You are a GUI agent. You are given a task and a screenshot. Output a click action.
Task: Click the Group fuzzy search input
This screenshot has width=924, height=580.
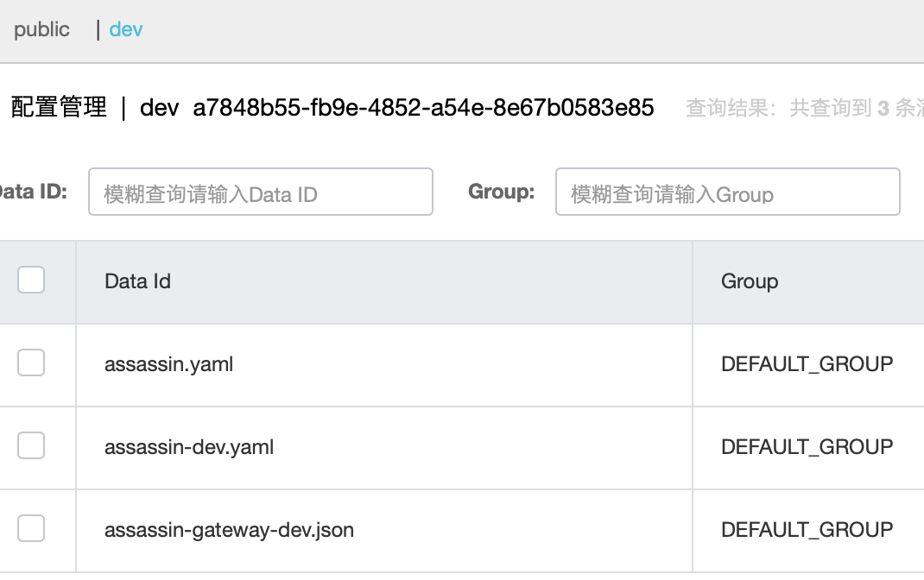[x=727, y=192]
